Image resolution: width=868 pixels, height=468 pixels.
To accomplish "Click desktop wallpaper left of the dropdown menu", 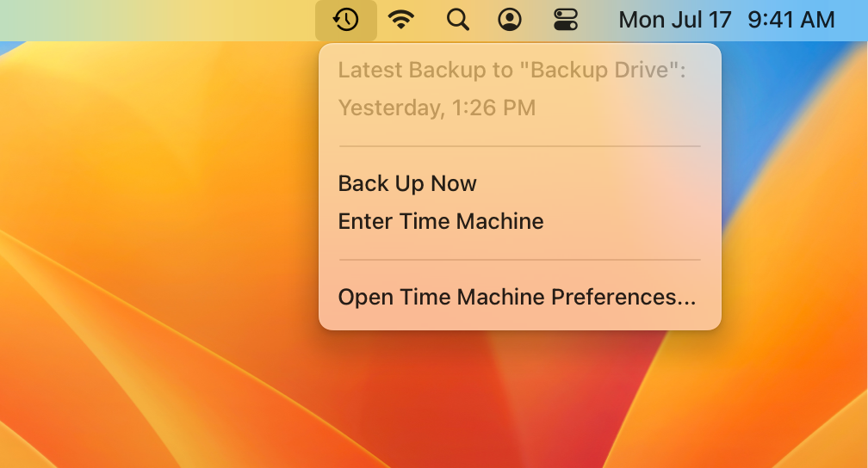I will [155, 215].
